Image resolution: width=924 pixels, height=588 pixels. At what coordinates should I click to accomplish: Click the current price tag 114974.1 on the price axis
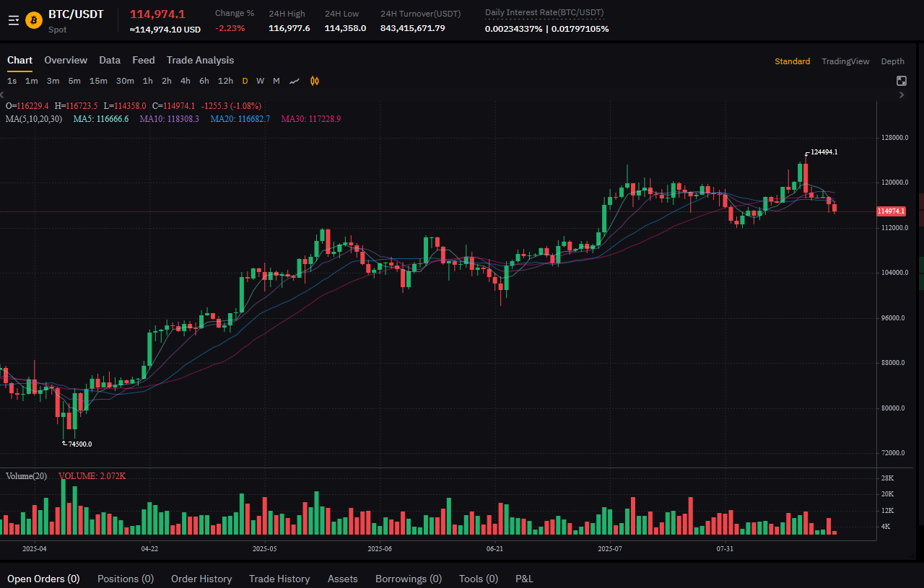coord(891,211)
